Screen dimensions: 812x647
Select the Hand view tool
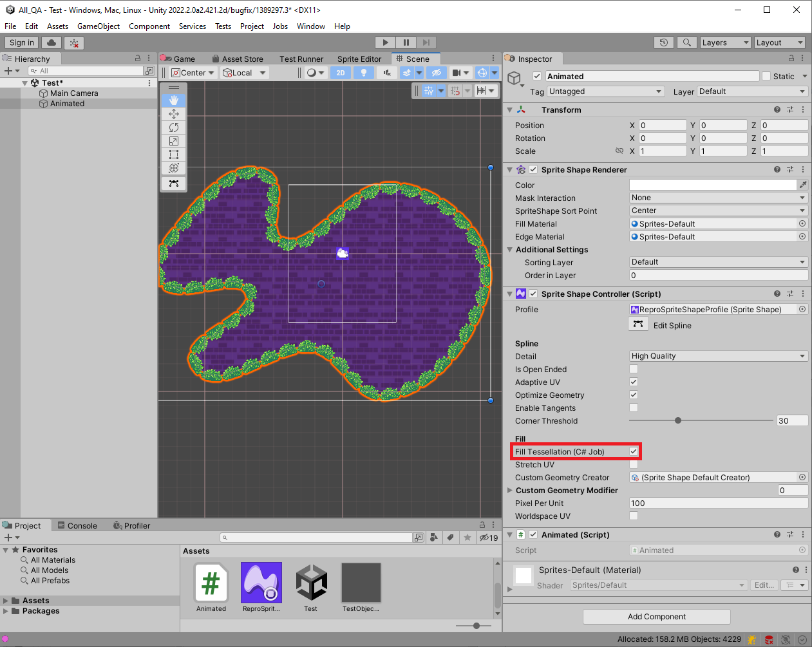click(x=174, y=100)
